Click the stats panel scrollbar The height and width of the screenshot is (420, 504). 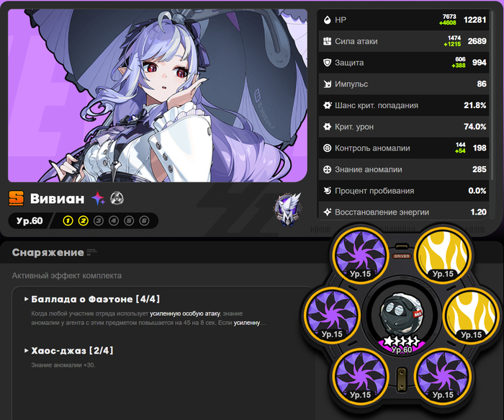coord(492,97)
